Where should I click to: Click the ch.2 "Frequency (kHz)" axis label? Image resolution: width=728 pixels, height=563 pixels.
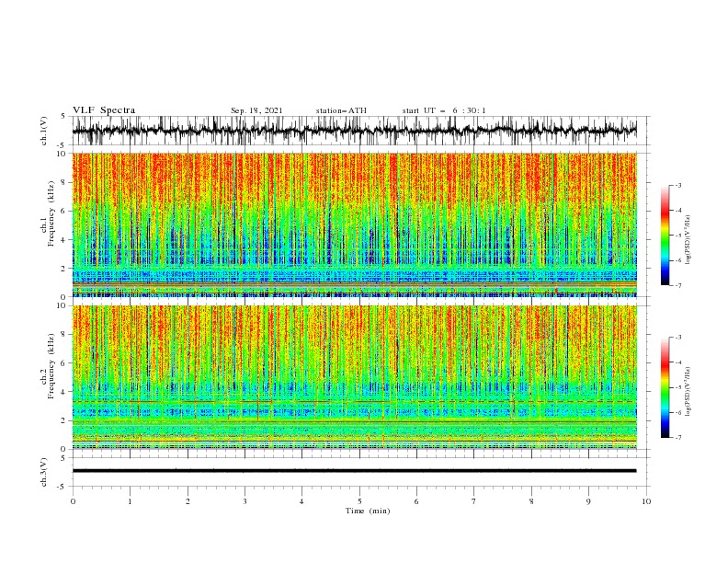(x=51, y=366)
